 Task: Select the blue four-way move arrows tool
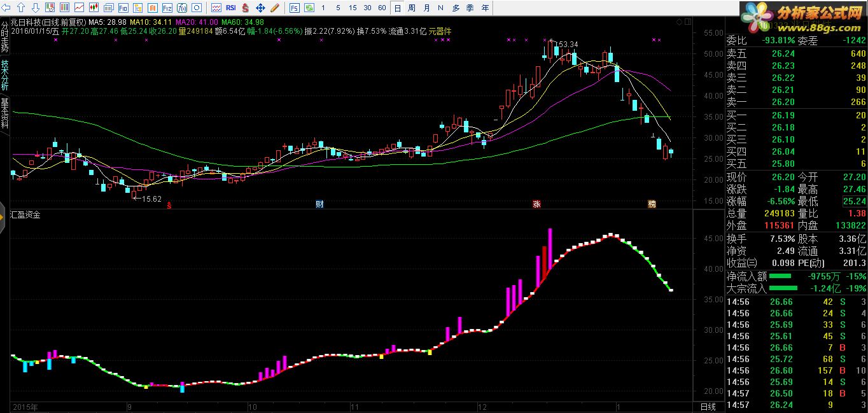(x=260, y=8)
